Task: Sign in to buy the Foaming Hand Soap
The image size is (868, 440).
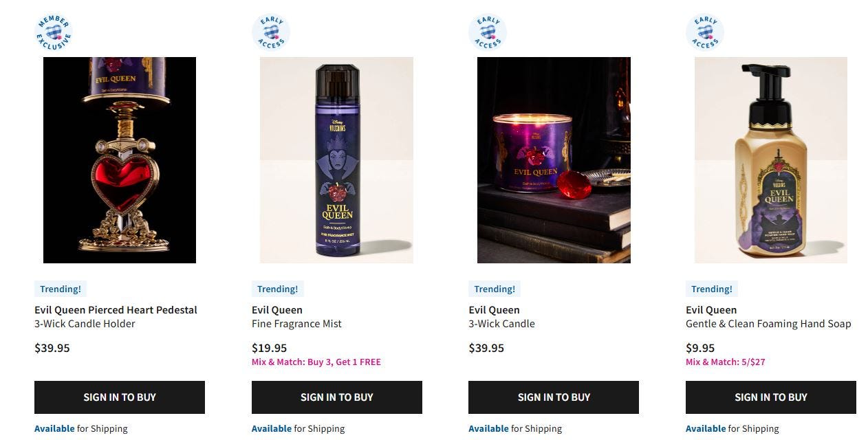Action: [771, 397]
